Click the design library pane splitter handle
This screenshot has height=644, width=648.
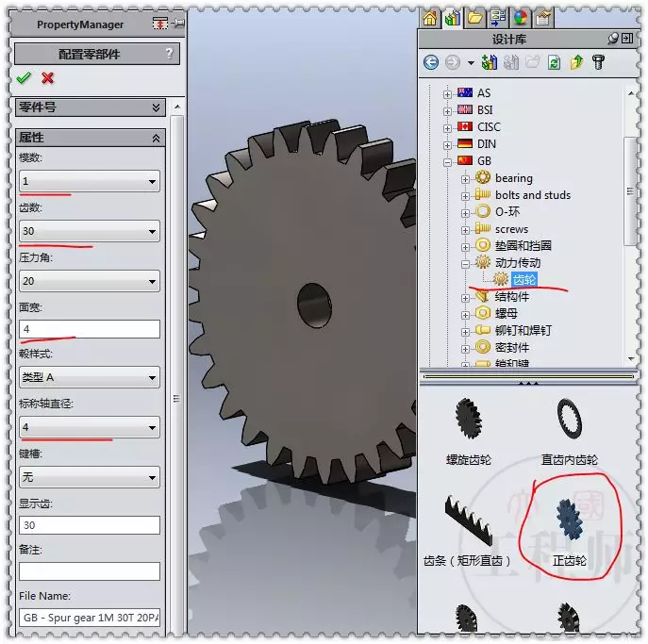(x=528, y=384)
